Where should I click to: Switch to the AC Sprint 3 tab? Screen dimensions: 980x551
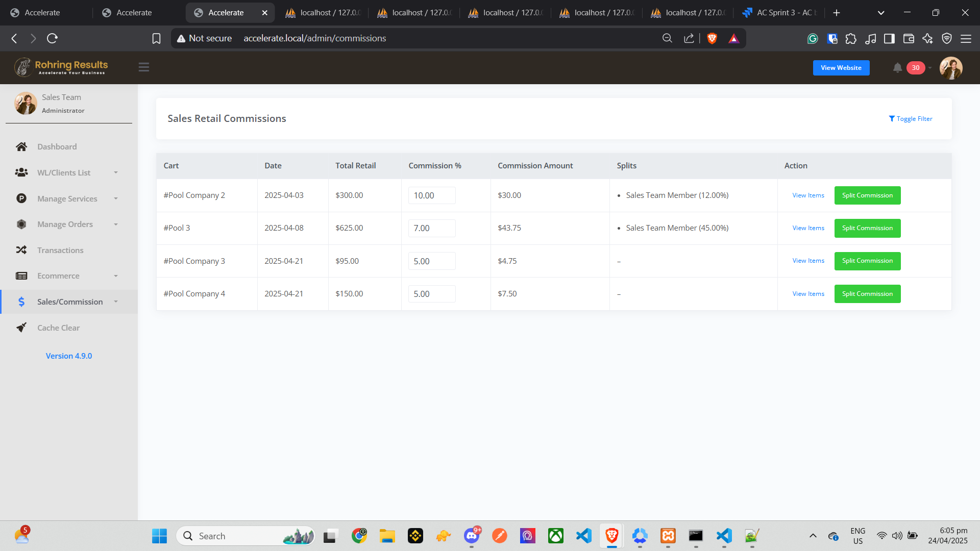(779, 13)
